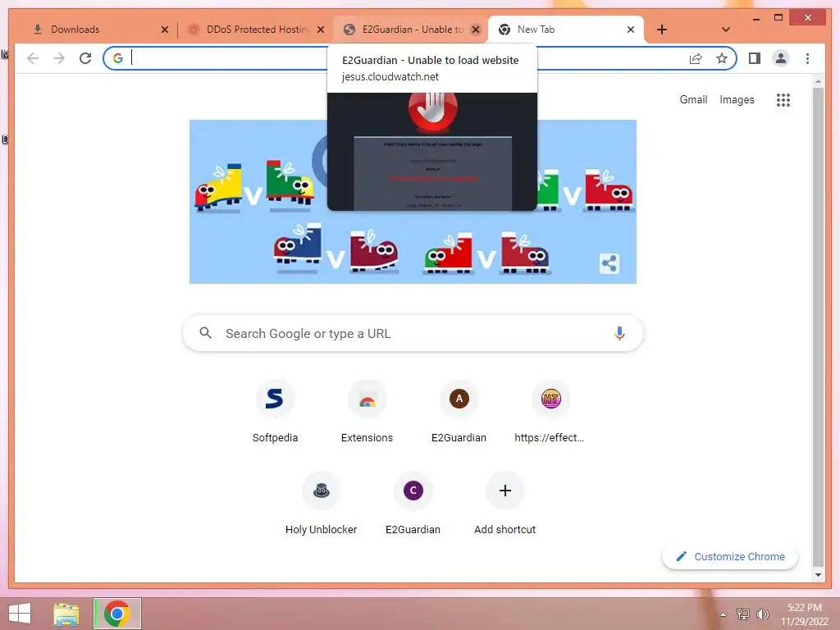Open the Google apps grid
The height and width of the screenshot is (630, 840).
[783, 99]
